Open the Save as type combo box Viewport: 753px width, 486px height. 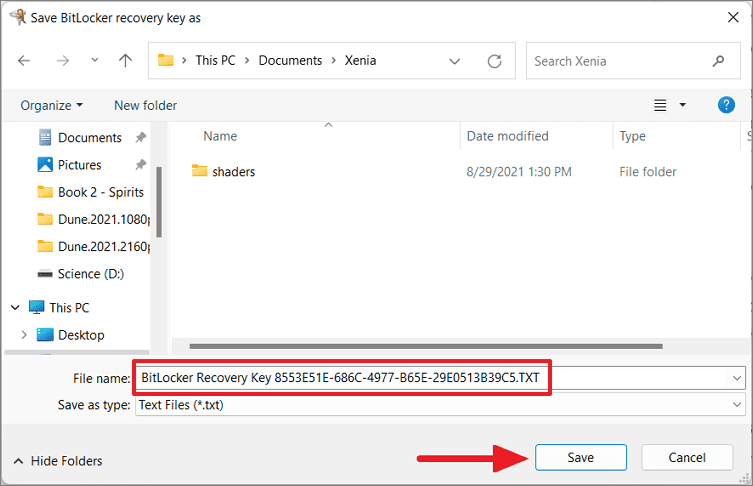click(440, 405)
